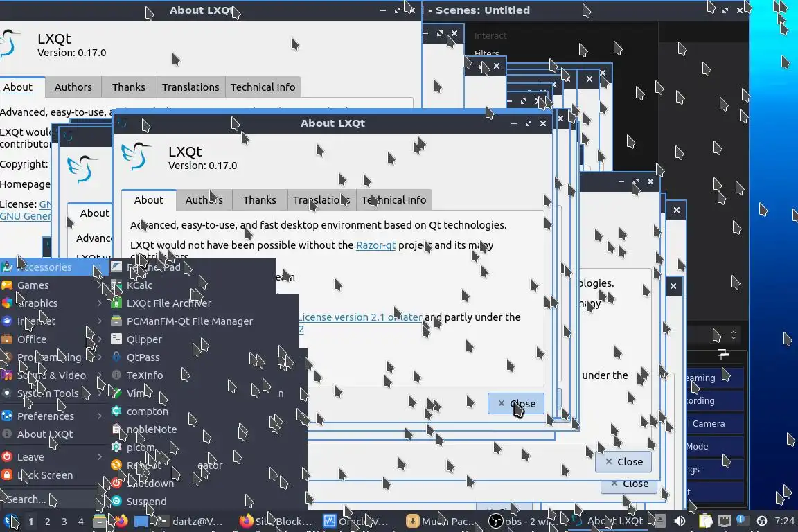Switch to Thanks tab in the front About LXQt window

(x=260, y=200)
